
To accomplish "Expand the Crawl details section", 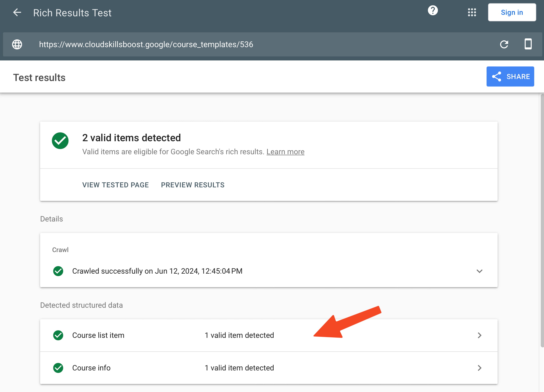I will tap(480, 271).
